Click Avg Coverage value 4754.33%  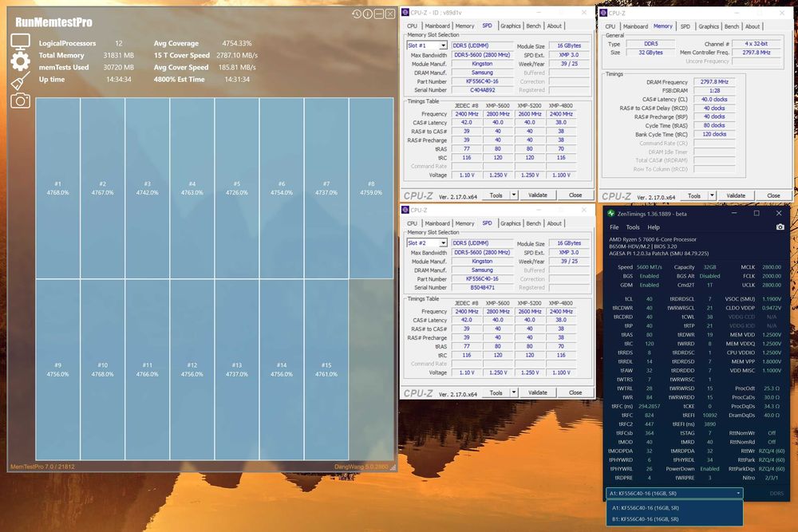click(237, 43)
